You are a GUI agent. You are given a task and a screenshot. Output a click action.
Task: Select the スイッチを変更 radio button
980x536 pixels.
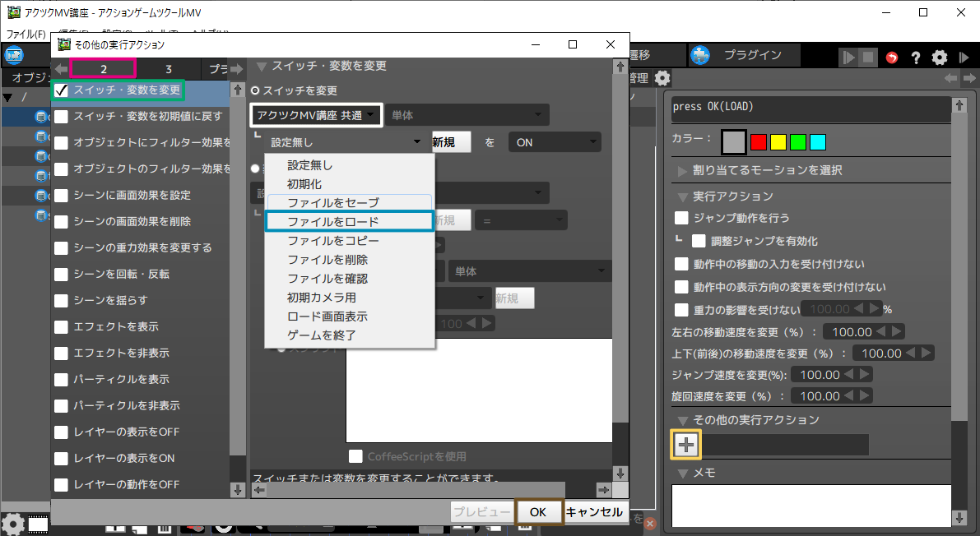(x=255, y=90)
